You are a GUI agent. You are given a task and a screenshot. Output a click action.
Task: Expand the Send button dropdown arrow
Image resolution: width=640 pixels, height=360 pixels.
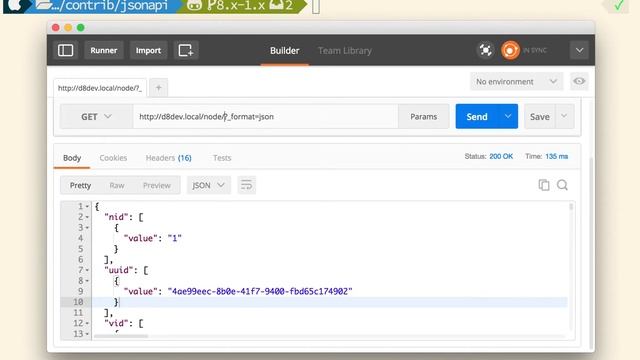coord(508,117)
